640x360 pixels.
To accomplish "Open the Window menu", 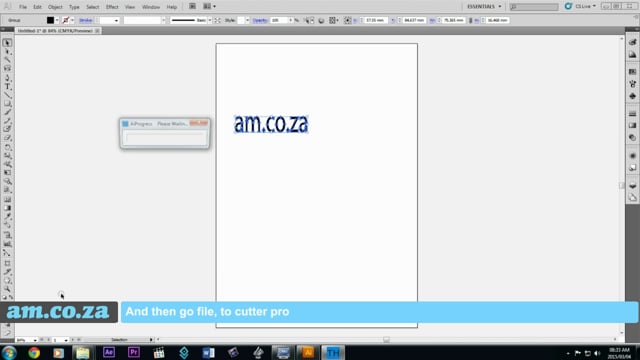I will (151, 7).
